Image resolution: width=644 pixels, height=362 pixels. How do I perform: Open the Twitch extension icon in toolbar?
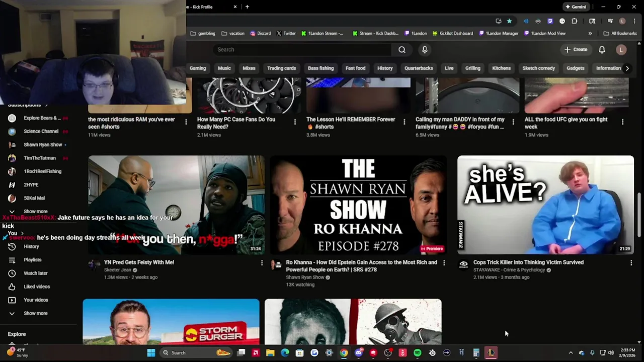550,21
